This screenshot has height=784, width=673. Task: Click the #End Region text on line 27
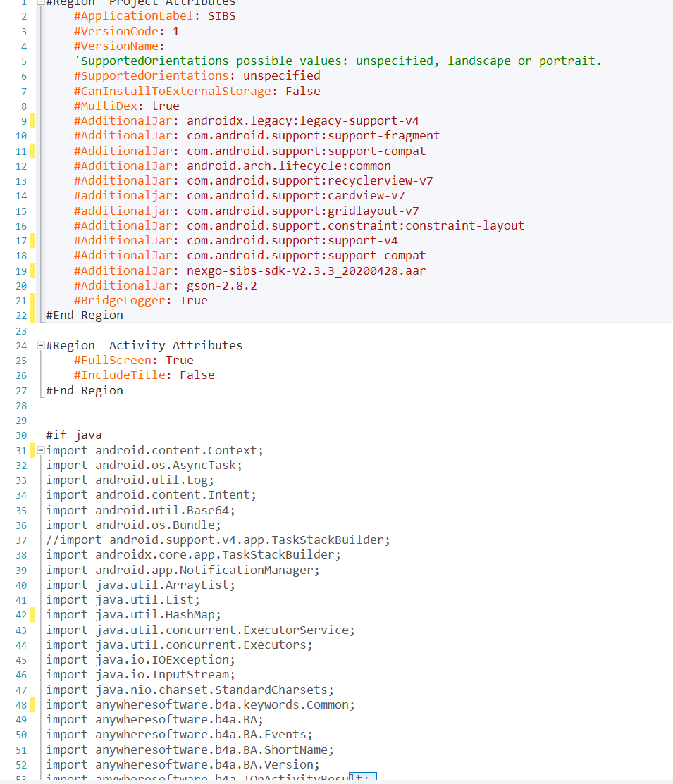(84, 390)
